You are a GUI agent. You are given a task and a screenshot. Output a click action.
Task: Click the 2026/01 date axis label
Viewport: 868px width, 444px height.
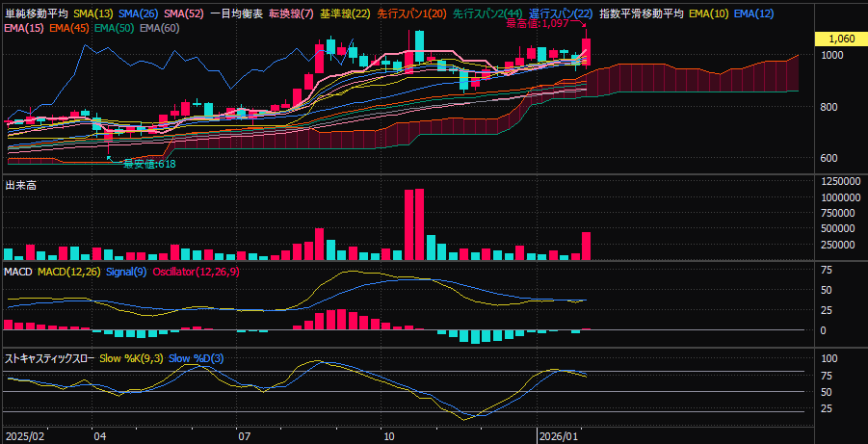click(560, 435)
